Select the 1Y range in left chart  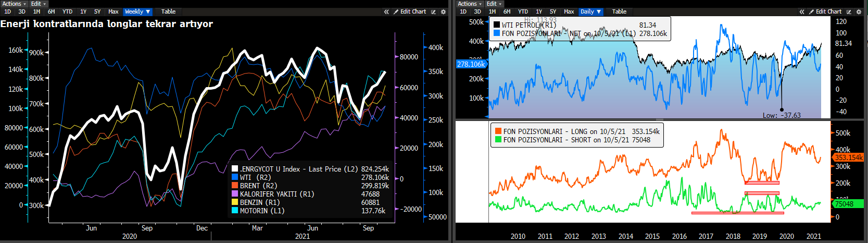click(x=83, y=11)
